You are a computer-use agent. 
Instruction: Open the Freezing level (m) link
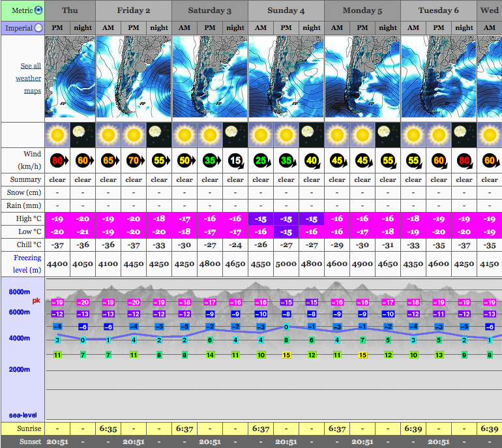27,264
